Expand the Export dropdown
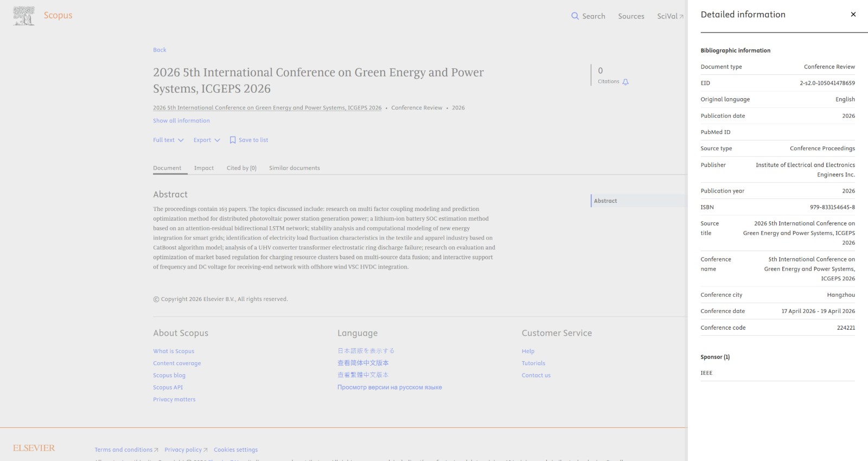This screenshot has height=461, width=868. (207, 140)
